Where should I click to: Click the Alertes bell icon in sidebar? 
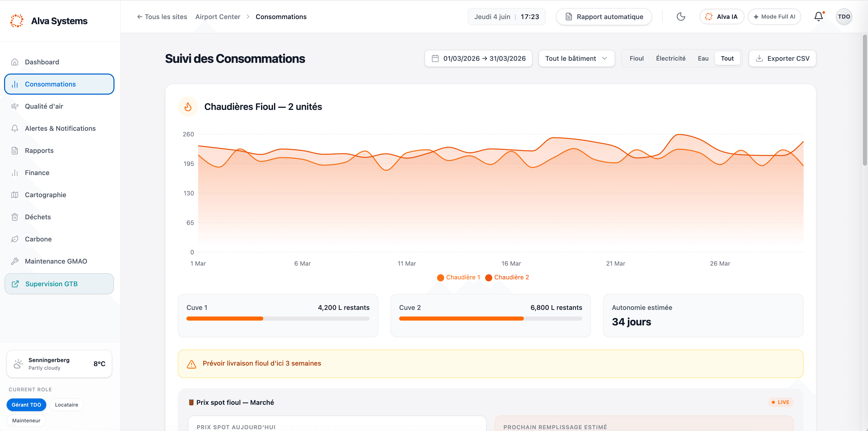tap(15, 128)
